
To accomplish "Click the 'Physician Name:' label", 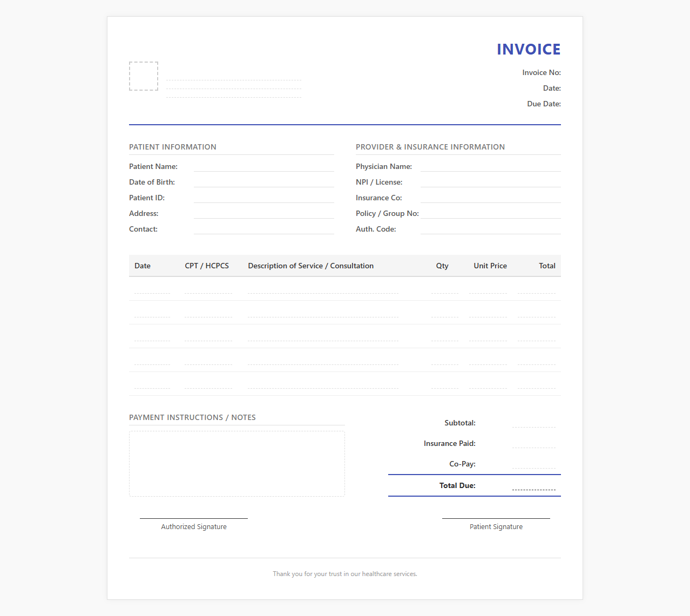I will 384,166.
